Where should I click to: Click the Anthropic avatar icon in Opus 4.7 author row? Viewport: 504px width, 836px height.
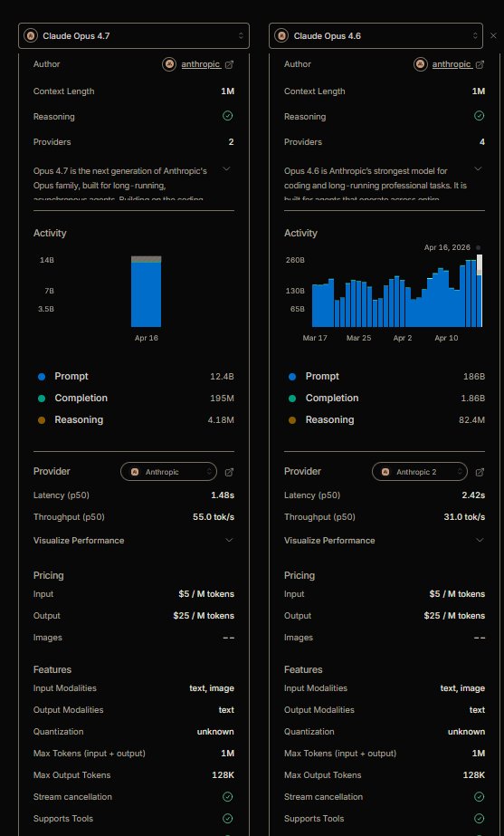[x=169, y=64]
